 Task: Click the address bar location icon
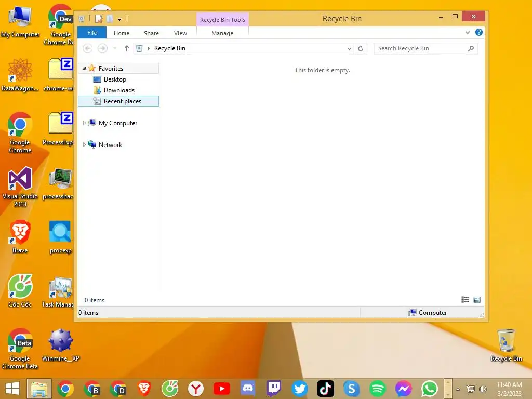[x=139, y=48]
